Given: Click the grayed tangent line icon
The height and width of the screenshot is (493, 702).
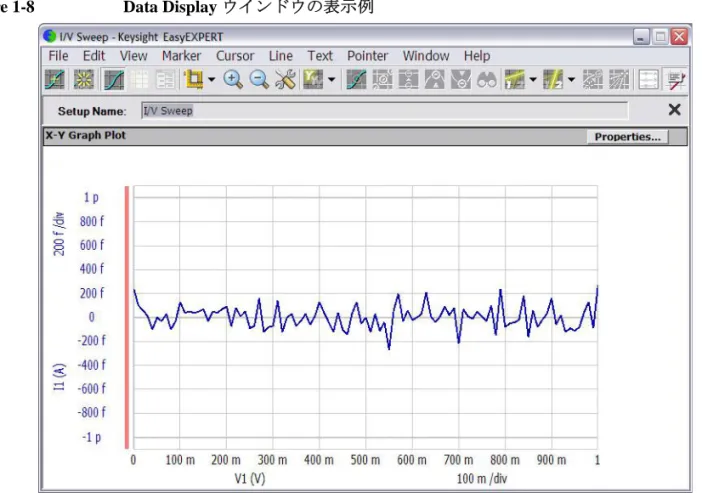Looking at the screenshot, I should point(593,80).
